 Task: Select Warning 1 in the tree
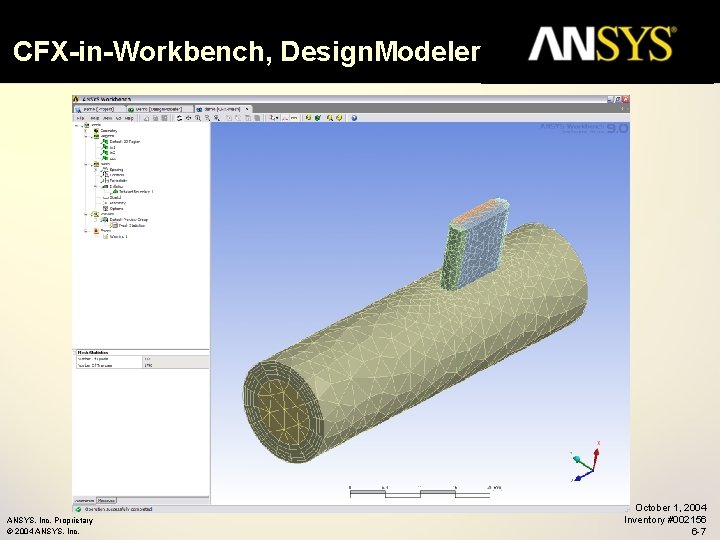pyautogui.click(x=118, y=236)
